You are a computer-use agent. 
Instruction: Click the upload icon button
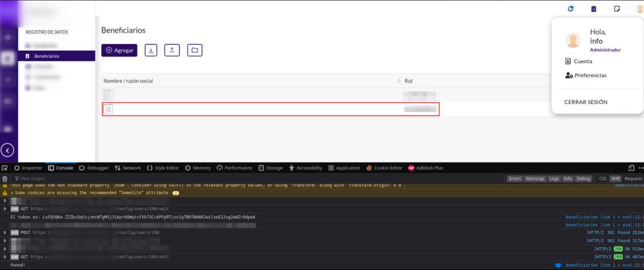[x=172, y=50]
